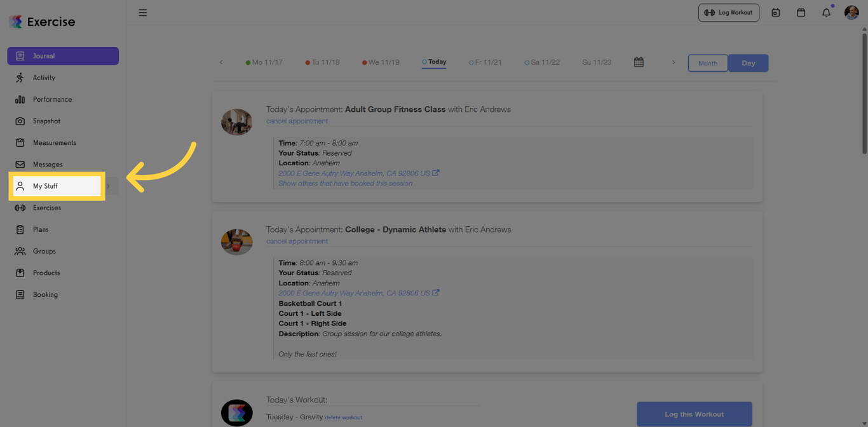Select the Sa 11/22 date tab
Screen dimensions: 868x427
coord(542,62)
